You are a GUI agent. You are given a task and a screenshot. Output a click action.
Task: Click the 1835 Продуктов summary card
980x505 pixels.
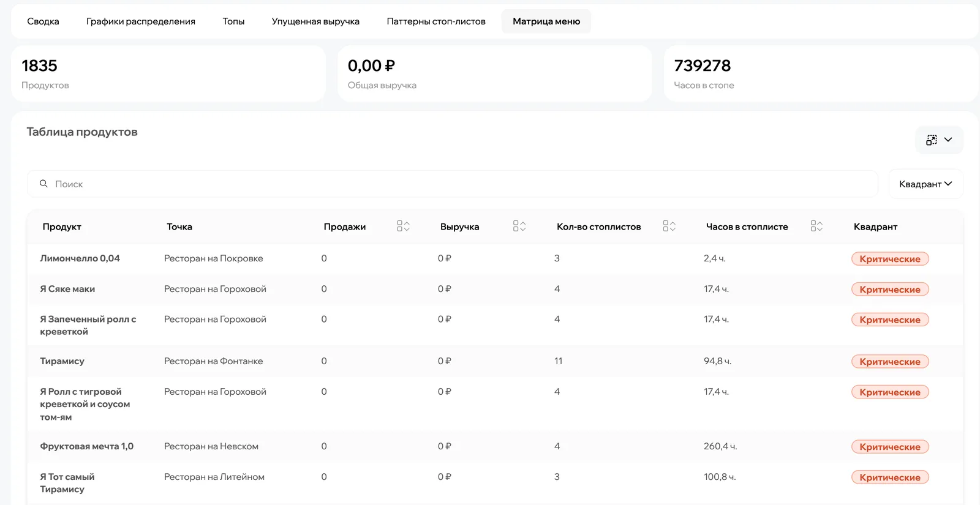click(x=168, y=73)
